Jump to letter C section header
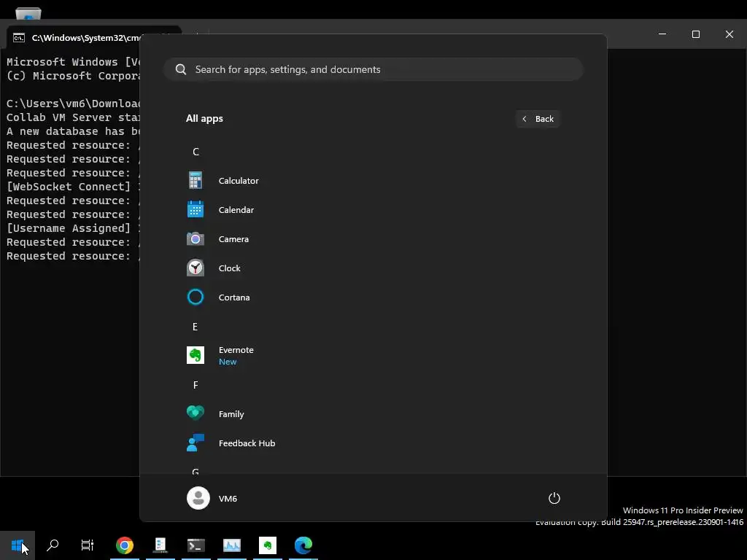 tap(196, 152)
